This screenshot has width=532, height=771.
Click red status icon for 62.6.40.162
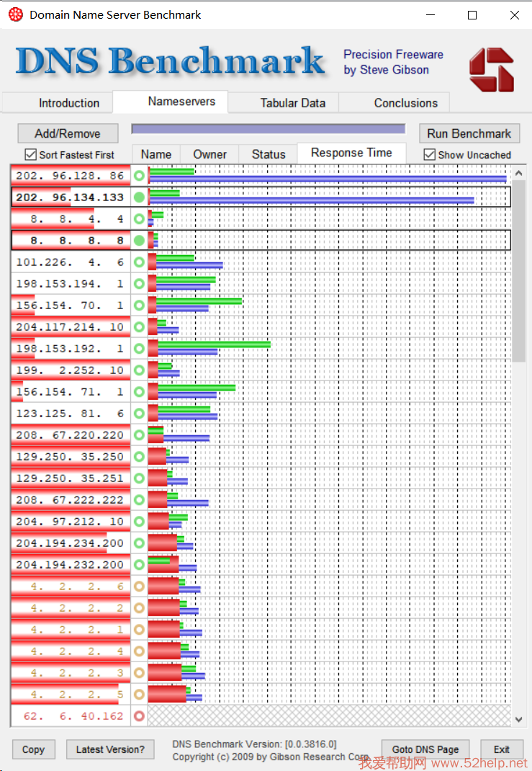tap(139, 716)
